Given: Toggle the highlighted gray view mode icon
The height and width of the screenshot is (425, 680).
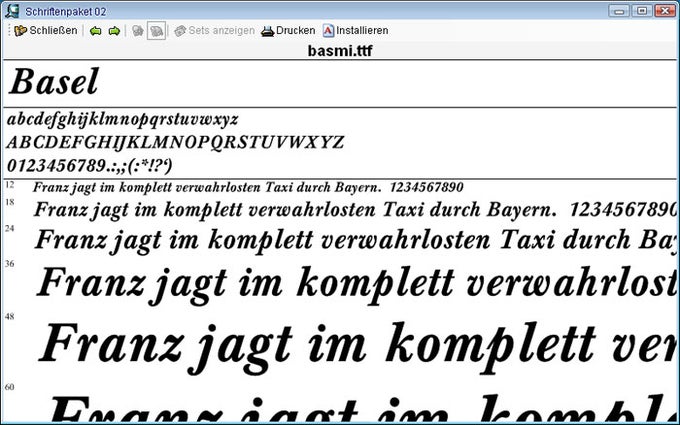Looking at the screenshot, I should tap(156, 31).
